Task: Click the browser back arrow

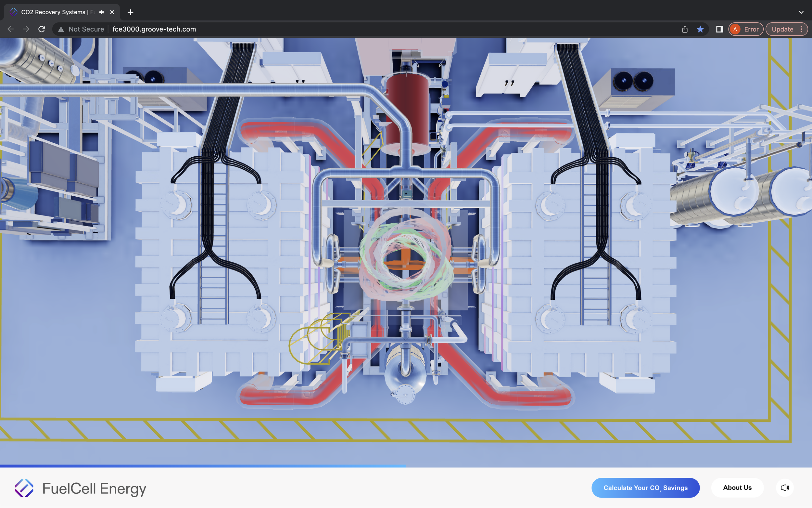Action: [10, 29]
